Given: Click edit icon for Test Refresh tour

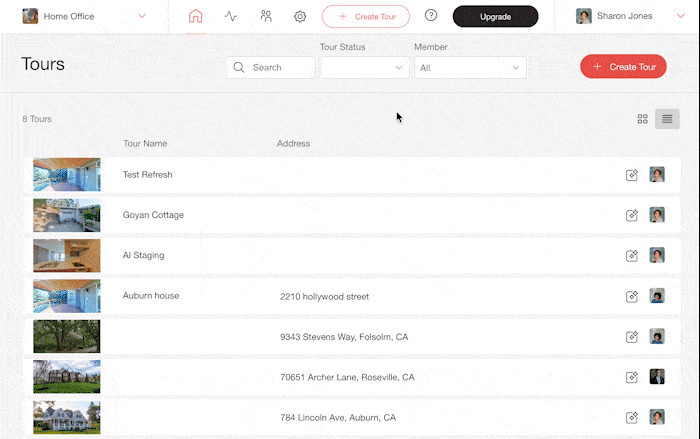Looking at the screenshot, I should (632, 175).
